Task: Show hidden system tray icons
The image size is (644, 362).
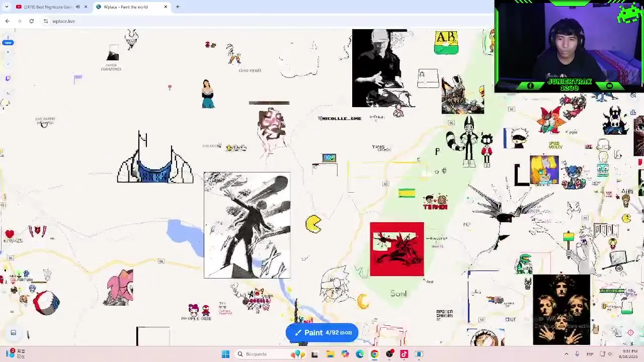Action: click(567, 354)
